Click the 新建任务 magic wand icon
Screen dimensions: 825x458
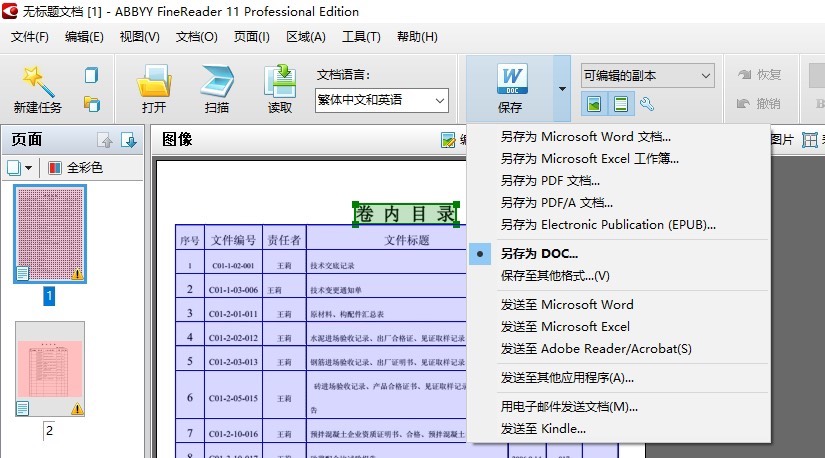pos(37,80)
